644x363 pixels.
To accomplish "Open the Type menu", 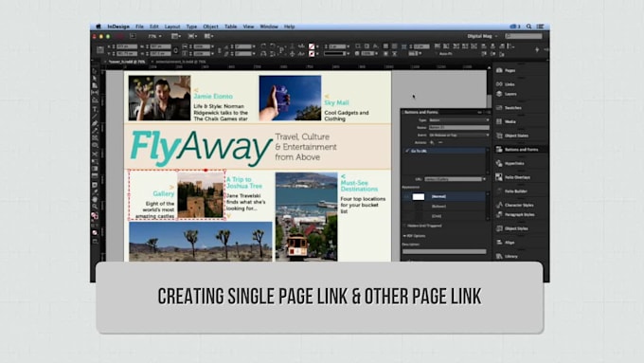I will [x=191, y=27].
